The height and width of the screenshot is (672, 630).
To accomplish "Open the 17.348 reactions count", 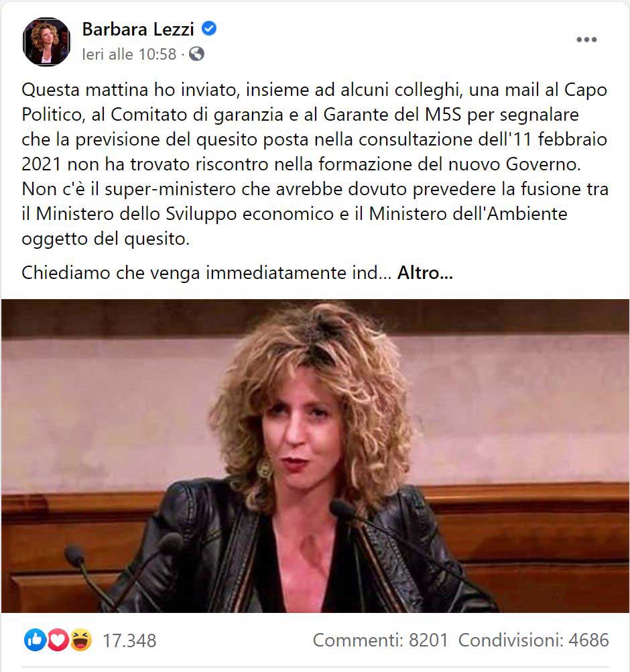I will tap(129, 640).
